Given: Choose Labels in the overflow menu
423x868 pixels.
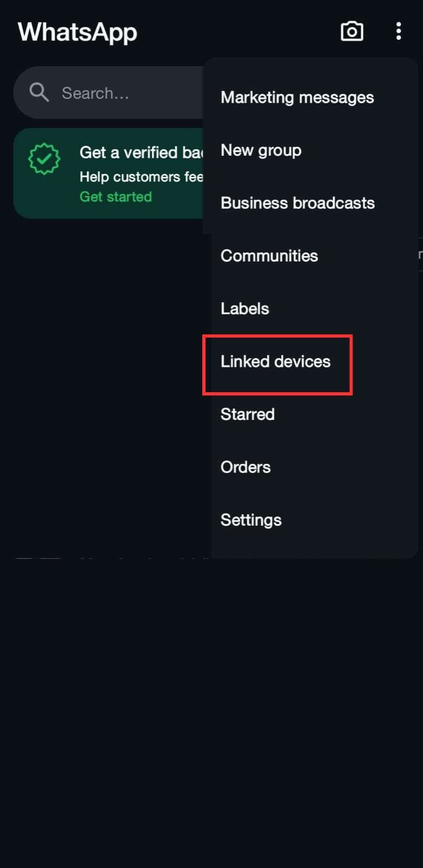Looking at the screenshot, I should coord(245,309).
